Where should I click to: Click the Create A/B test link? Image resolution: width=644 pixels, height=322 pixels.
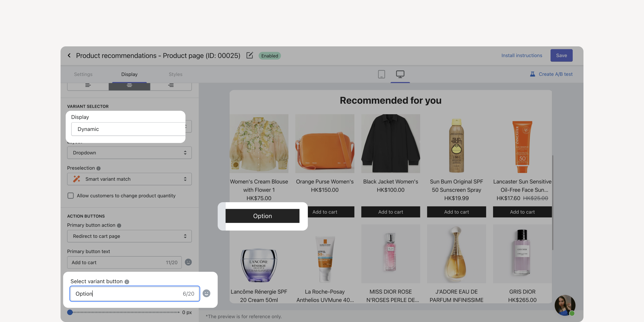point(556,74)
